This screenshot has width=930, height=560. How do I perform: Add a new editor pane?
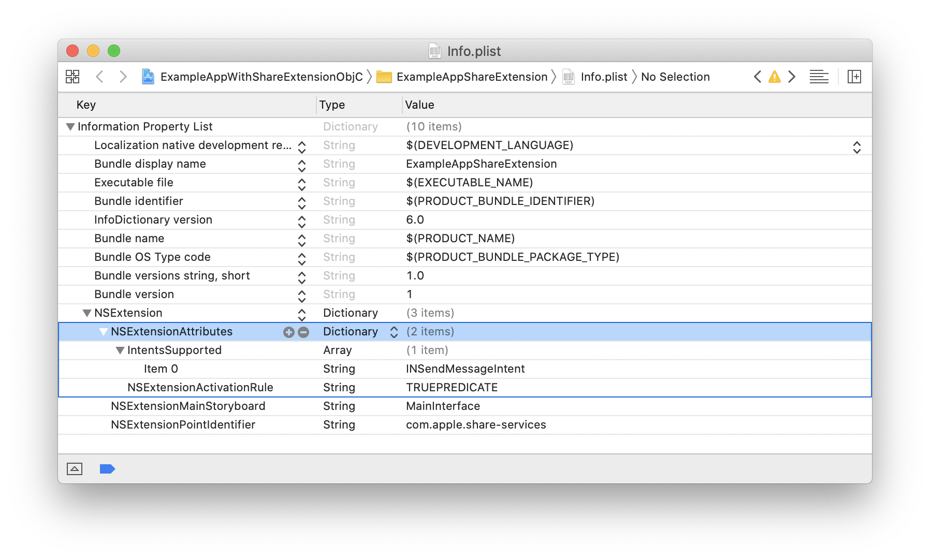click(x=854, y=77)
